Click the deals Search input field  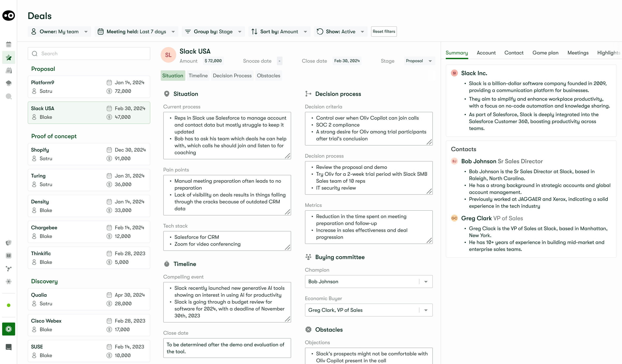point(89,54)
